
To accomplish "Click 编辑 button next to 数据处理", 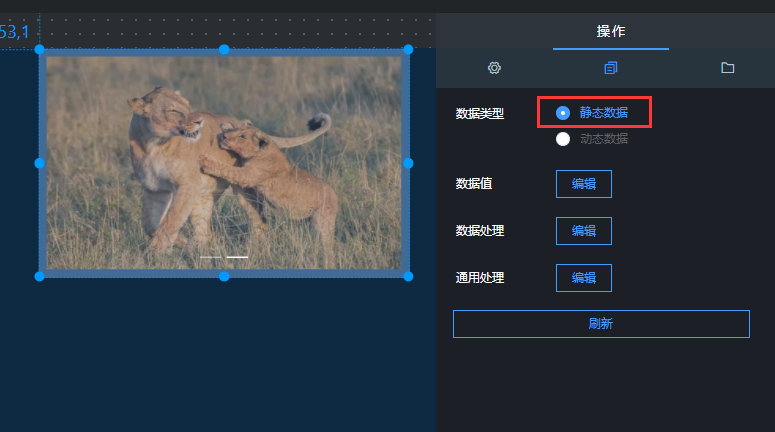I will (584, 231).
